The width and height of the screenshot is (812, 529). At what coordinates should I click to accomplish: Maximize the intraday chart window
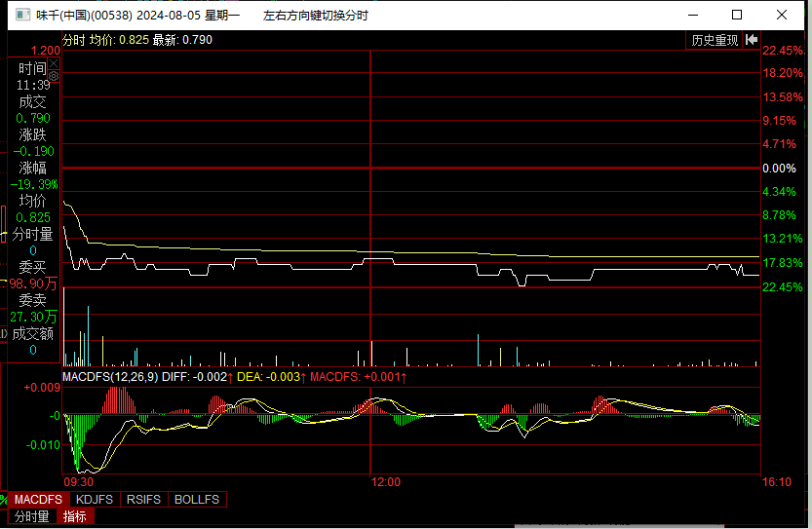tap(737, 15)
